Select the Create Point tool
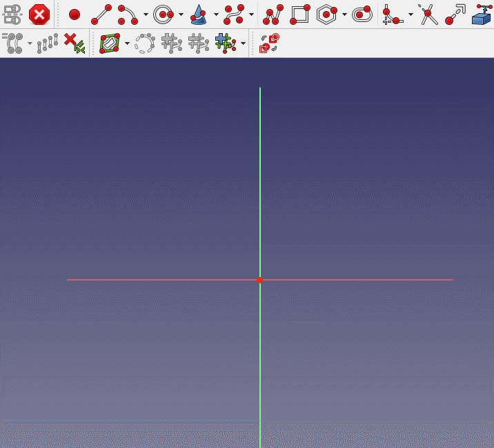 [75, 14]
